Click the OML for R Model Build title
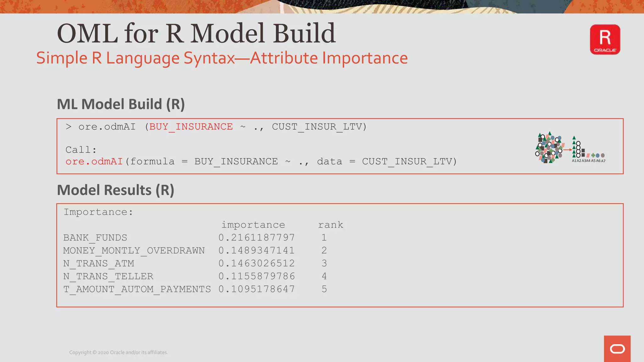 point(196,33)
